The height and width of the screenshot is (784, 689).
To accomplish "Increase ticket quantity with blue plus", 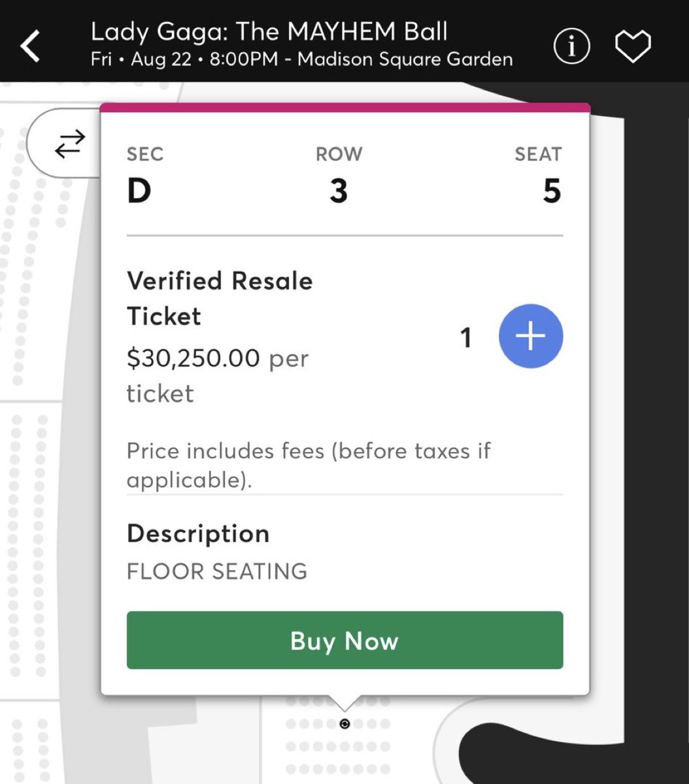I will [x=531, y=336].
